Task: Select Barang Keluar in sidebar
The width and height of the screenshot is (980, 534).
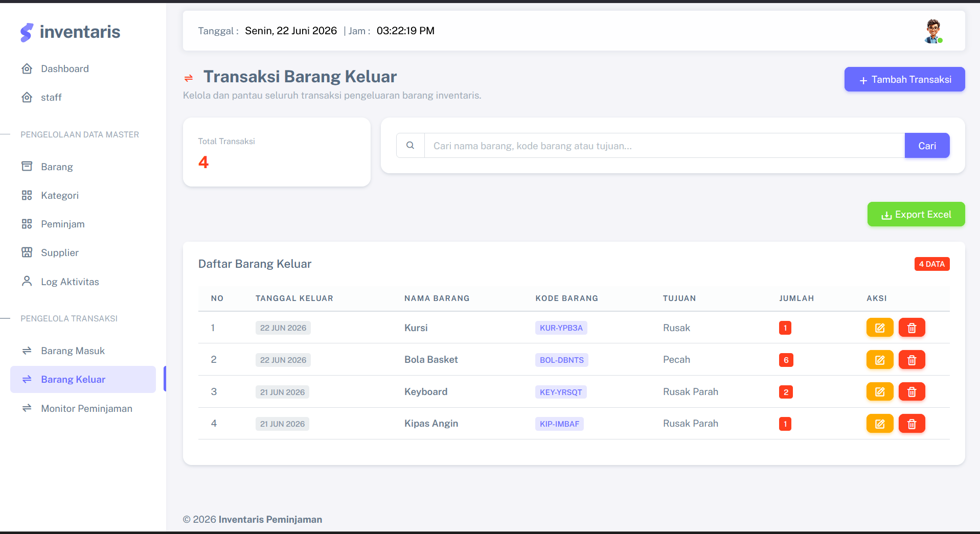Action: (83, 379)
